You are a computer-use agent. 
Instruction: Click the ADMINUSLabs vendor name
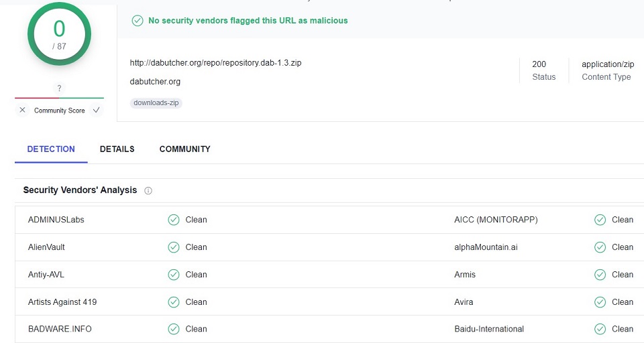point(56,220)
